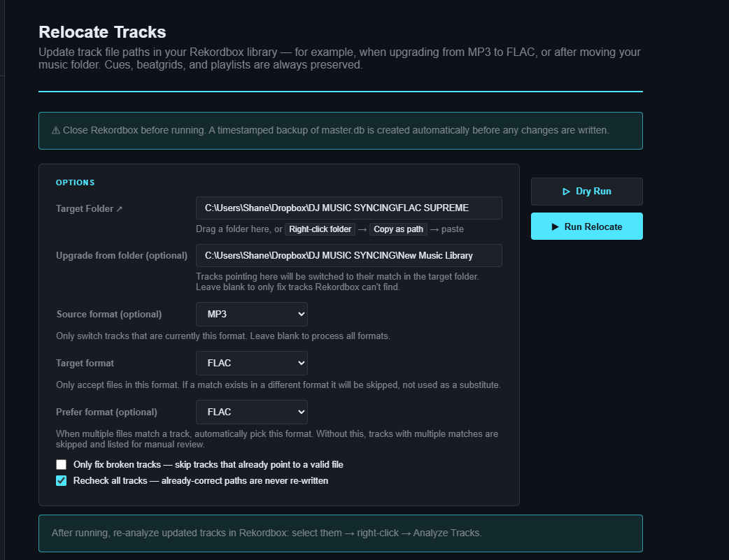Open the Target format dropdown
This screenshot has width=729, height=560.
pos(252,363)
